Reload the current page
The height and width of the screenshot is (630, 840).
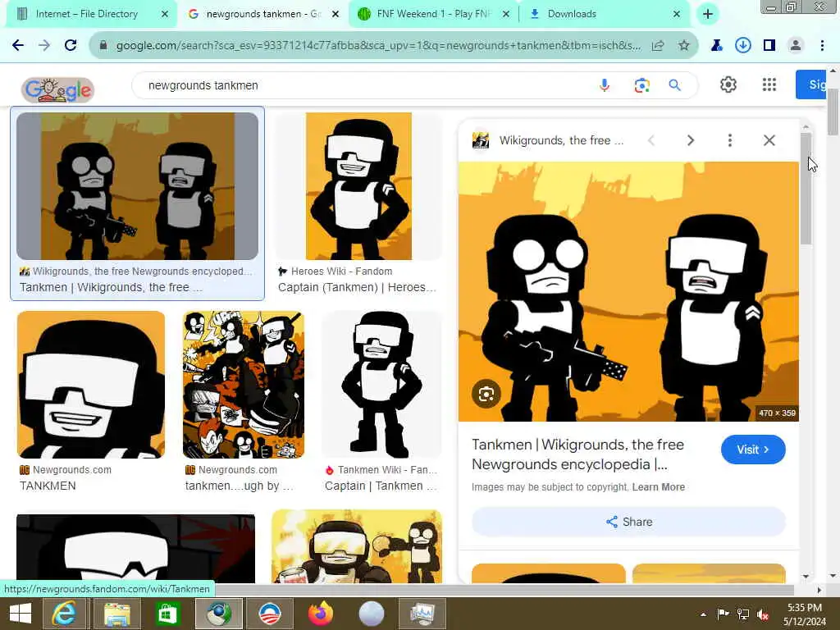click(71, 46)
